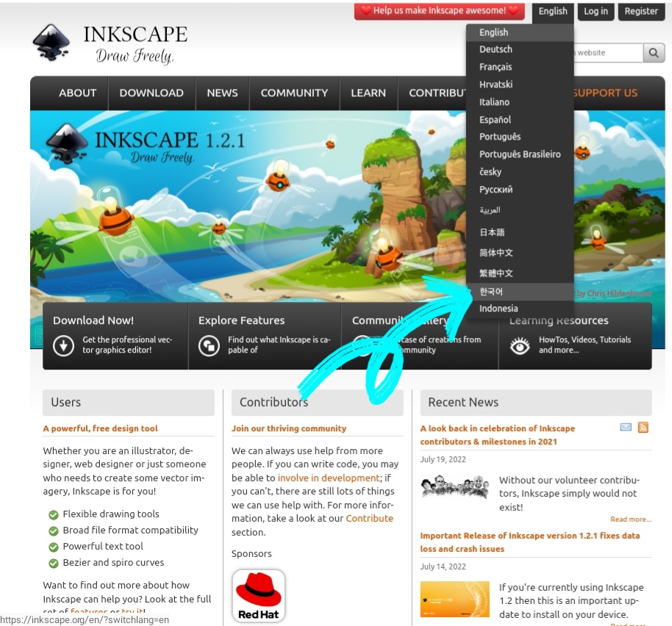Click Help us make Inkscape awesome banner
Screen dimensions: 672x626
pyautogui.click(x=439, y=11)
